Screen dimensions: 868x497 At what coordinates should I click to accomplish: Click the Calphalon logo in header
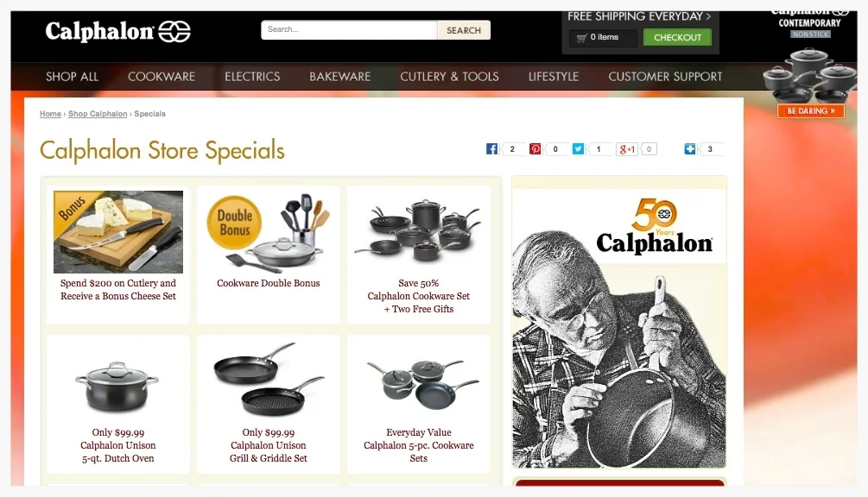click(x=118, y=32)
